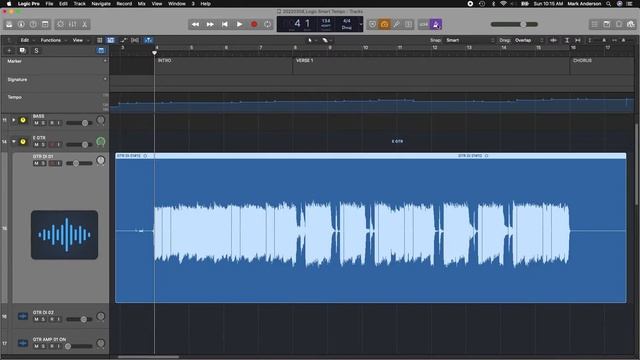Open the Inspector info button
The height and width of the screenshot is (360, 640).
click(21, 24)
